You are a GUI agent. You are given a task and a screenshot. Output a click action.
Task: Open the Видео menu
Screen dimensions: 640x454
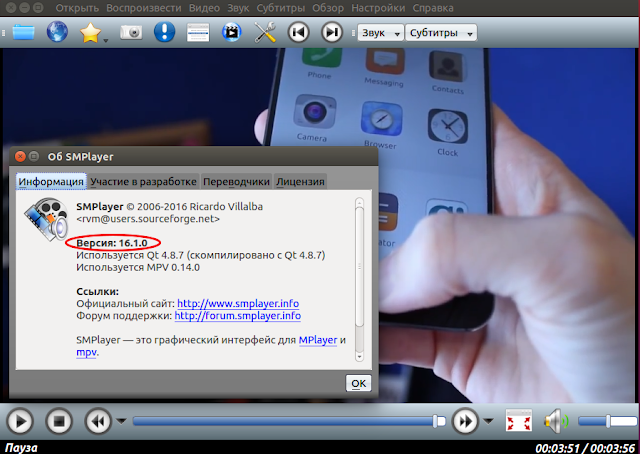coord(204,8)
